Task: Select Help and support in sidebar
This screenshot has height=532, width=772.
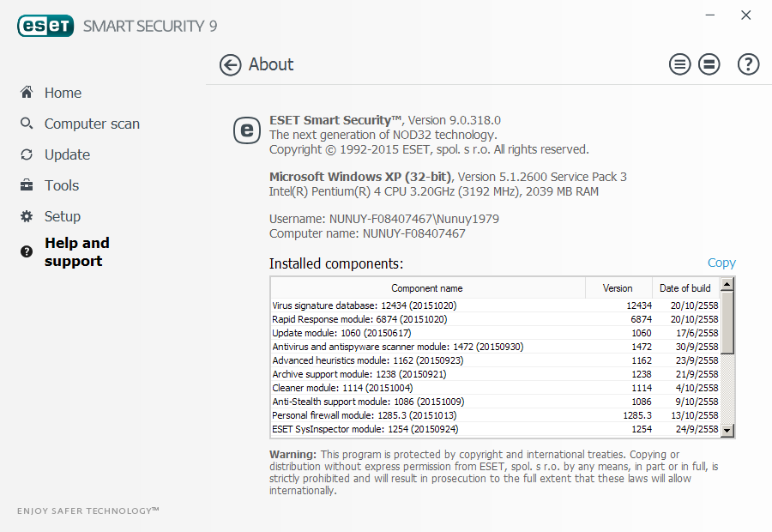Action: click(77, 252)
